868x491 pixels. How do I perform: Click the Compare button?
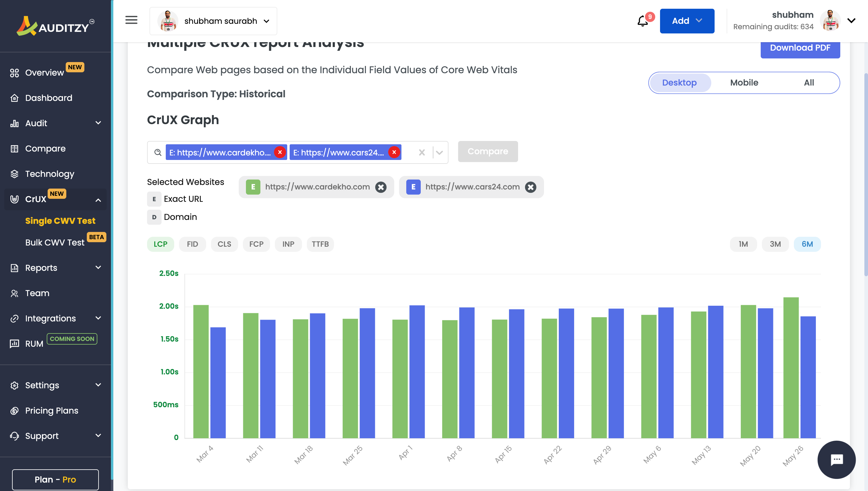[488, 151]
